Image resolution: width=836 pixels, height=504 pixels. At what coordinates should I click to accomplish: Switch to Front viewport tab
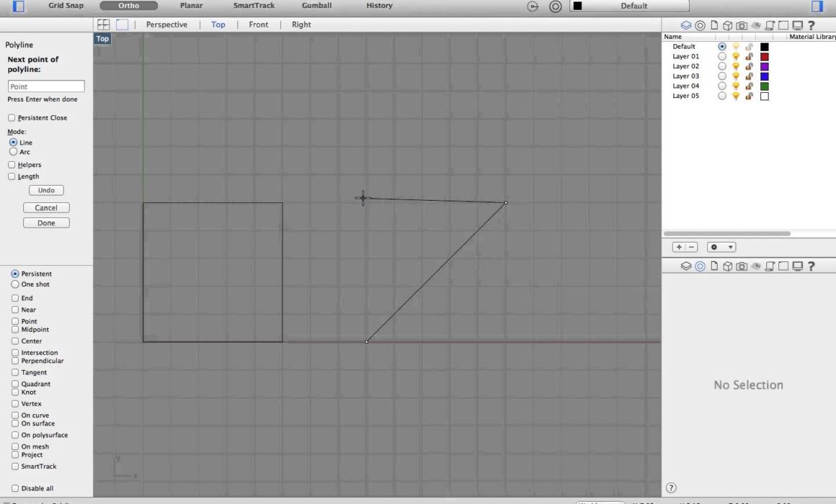[x=259, y=24]
